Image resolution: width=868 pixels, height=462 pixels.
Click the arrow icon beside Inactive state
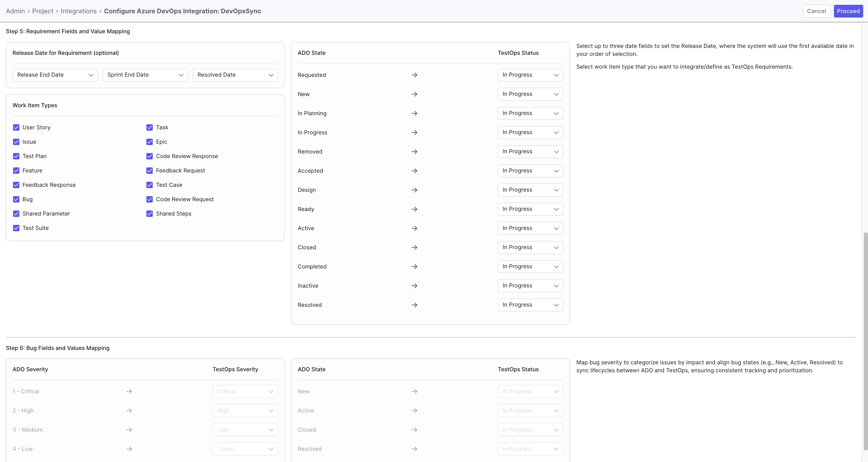(415, 286)
